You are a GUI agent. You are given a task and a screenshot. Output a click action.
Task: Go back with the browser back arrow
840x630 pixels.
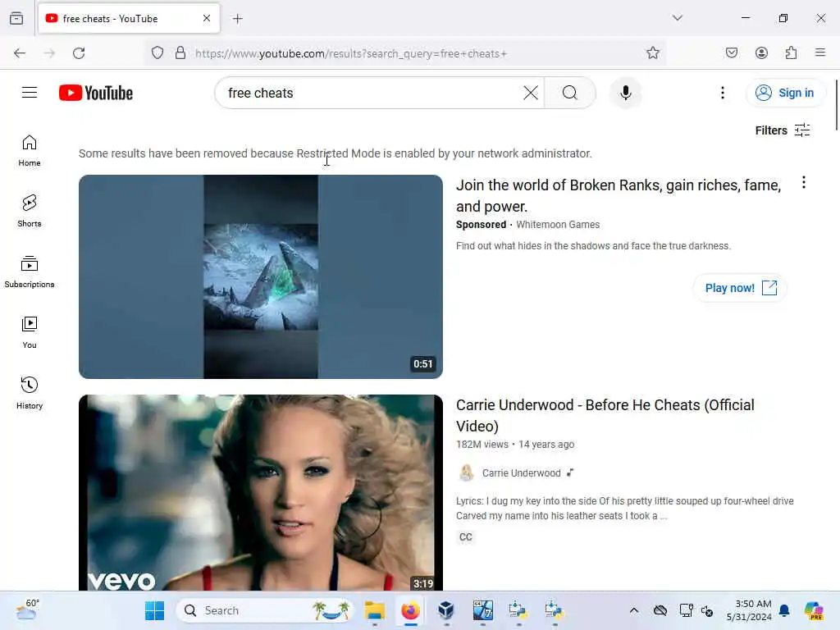[x=20, y=53]
